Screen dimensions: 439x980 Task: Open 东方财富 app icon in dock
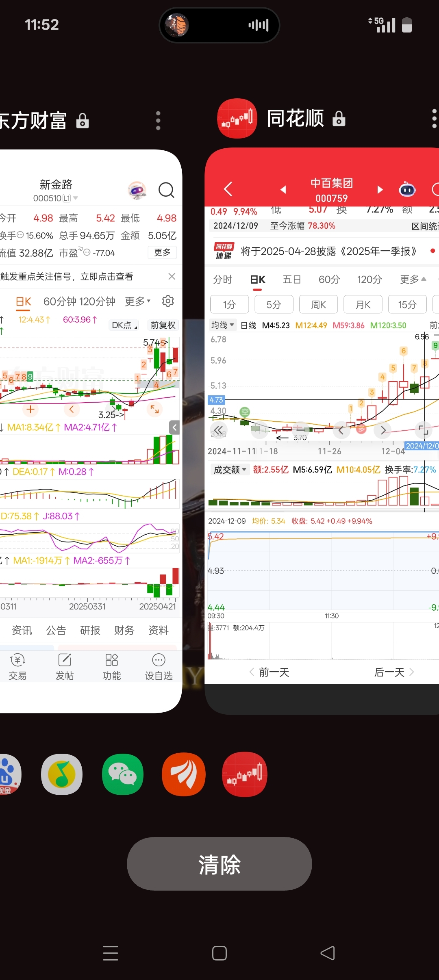[184, 774]
